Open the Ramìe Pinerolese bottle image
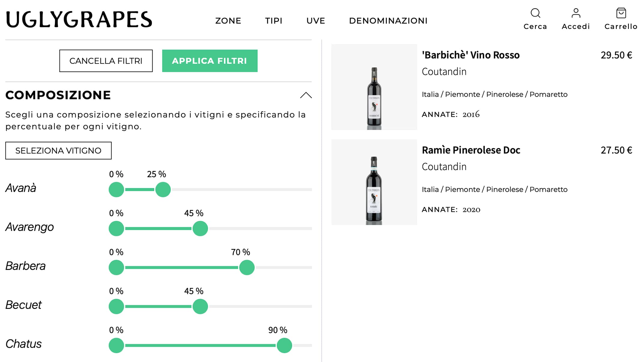 tap(374, 182)
